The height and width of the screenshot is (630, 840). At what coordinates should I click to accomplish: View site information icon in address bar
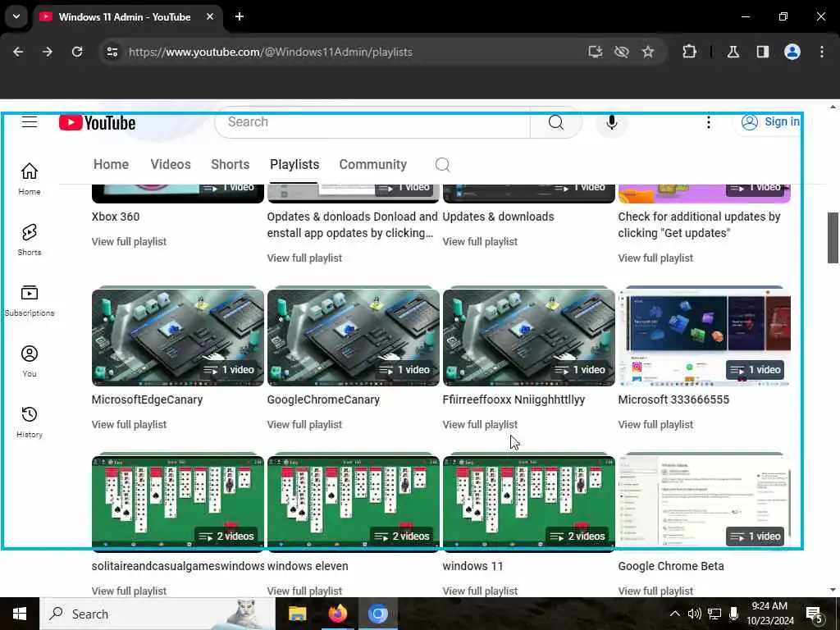(x=112, y=52)
